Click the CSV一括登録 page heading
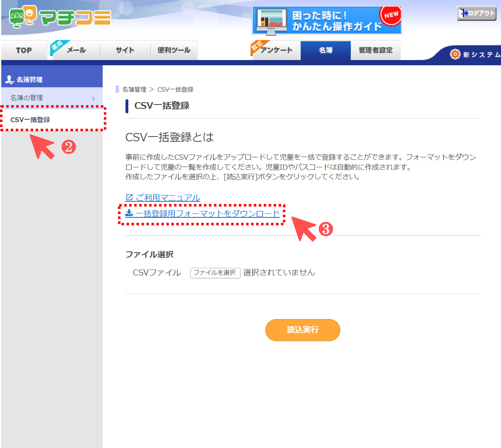This screenshot has width=501, height=448. pos(162,106)
